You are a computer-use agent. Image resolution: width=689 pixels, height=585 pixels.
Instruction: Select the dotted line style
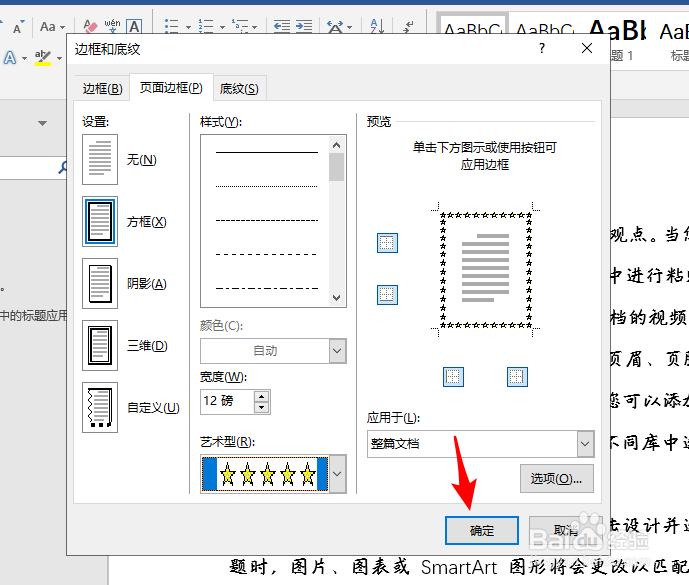click(x=266, y=186)
